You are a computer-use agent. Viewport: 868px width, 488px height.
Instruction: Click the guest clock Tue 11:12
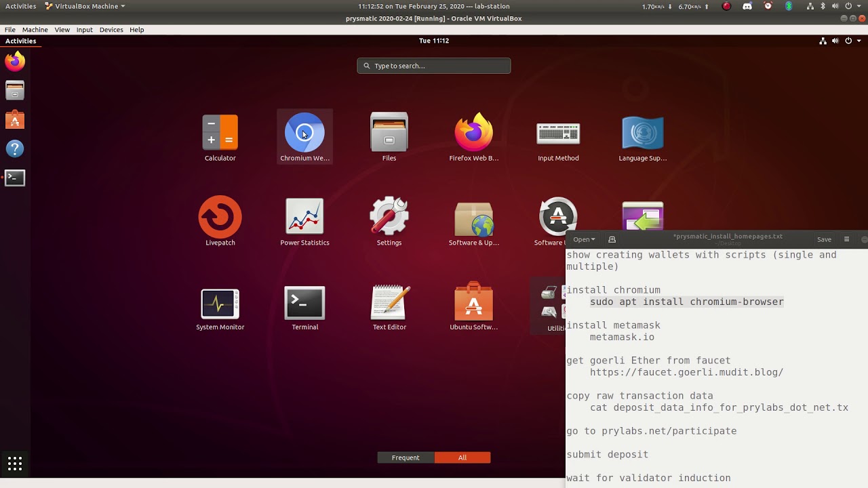[x=434, y=41]
